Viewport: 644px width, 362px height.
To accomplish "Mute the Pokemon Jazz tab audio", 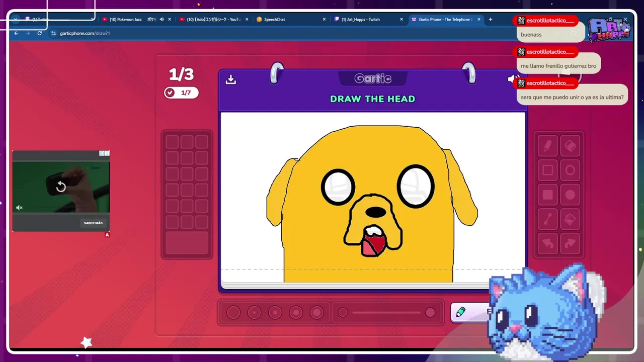I will tap(162, 20).
